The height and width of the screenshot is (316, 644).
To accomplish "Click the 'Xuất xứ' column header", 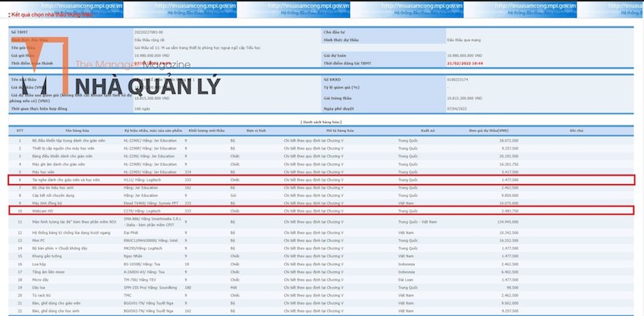I will tap(425, 130).
